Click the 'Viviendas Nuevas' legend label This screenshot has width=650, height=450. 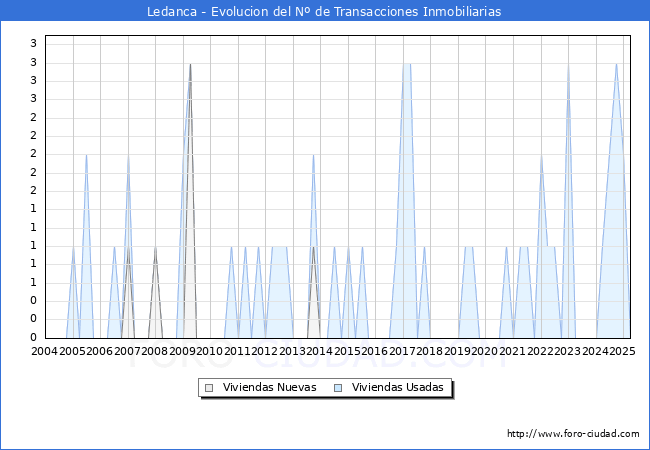tap(269, 387)
